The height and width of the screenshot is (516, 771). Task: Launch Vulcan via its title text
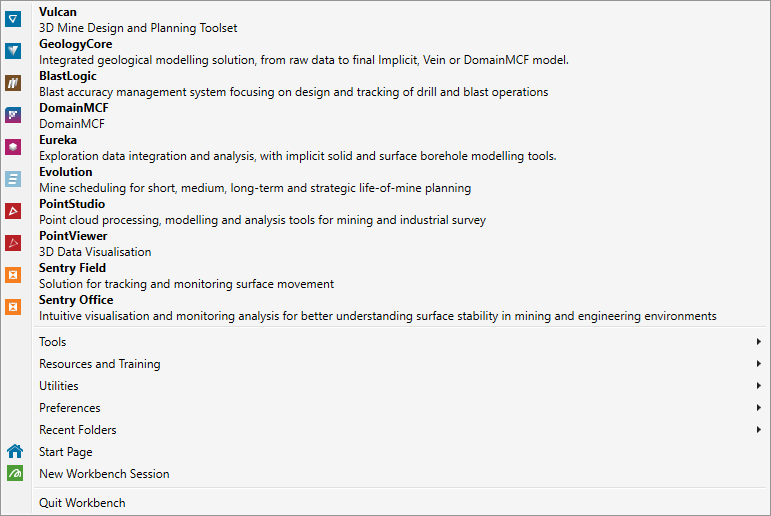coord(58,12)
